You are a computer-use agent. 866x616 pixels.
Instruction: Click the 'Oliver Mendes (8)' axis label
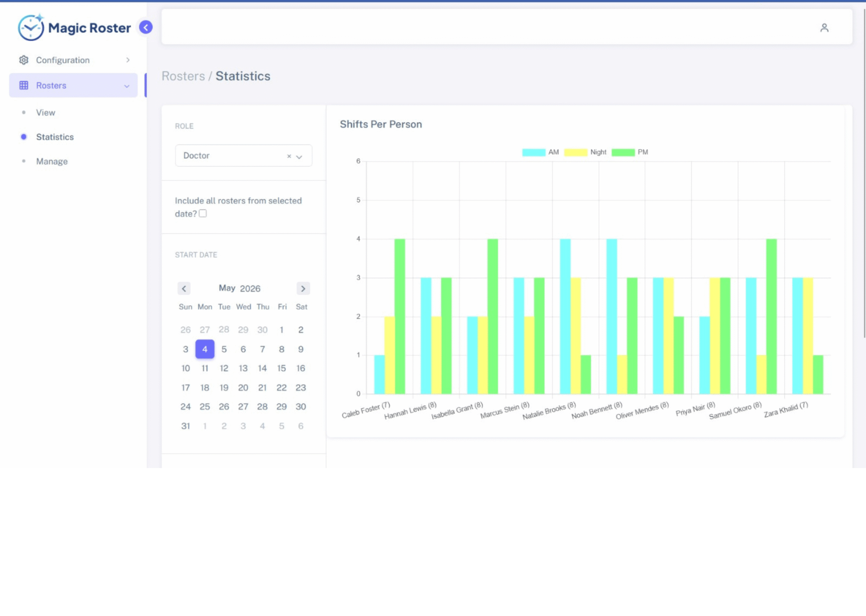point(642,411)
